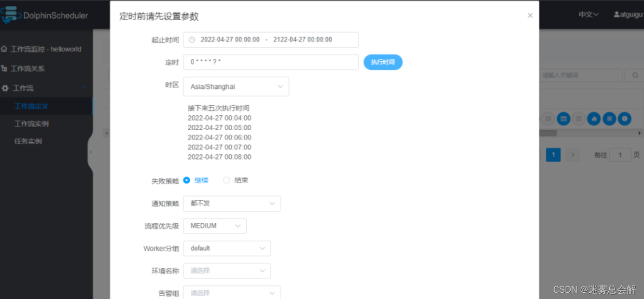This screenshot has height=299, width=644.
Task: Open the 流程优先级 MEDIUM dropdown
Action: (215, 226)
